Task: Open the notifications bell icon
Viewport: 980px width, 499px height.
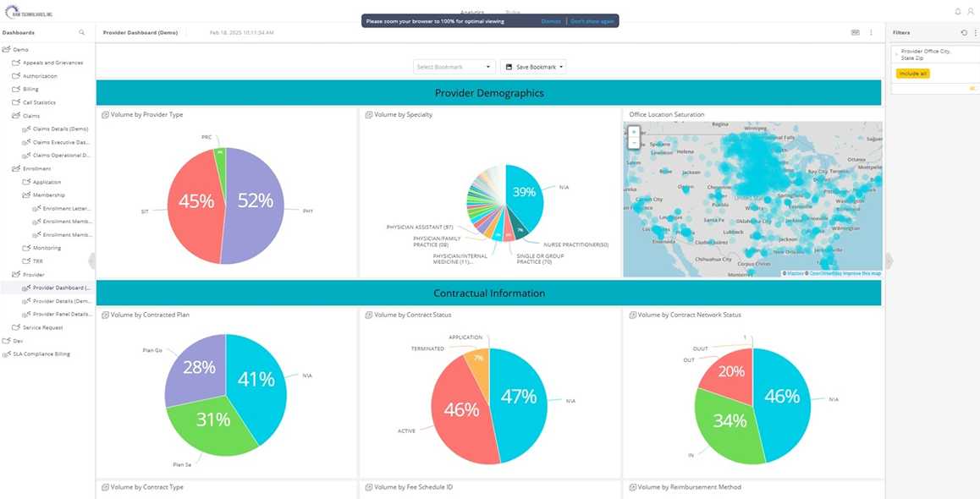Action: 958,12
